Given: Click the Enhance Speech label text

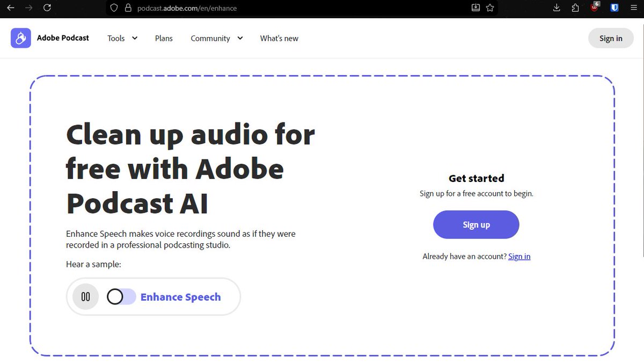Looking at the screenshot, I should tap(180, 297).
